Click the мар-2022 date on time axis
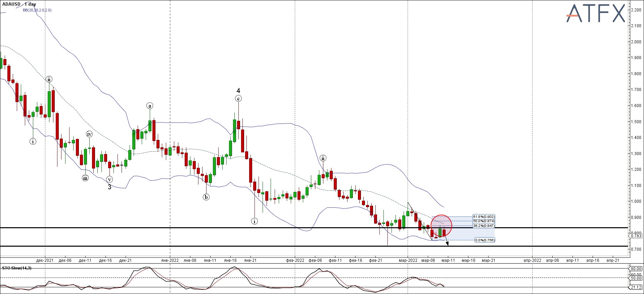 pos(408,260)
